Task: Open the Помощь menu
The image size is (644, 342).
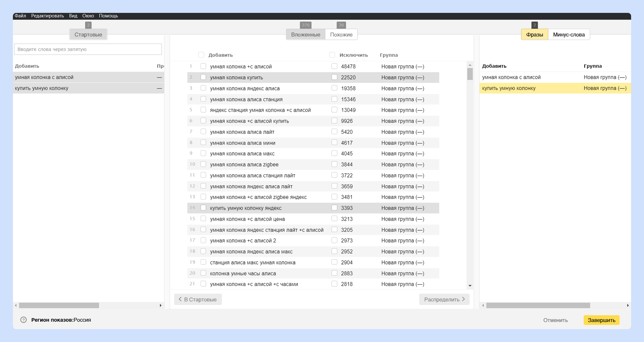Action: click(108, 16)
